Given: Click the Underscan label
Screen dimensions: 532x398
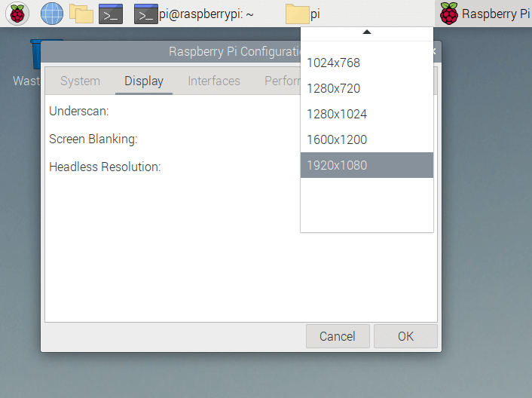Looking at the screenshot, I should pos(78,112).
